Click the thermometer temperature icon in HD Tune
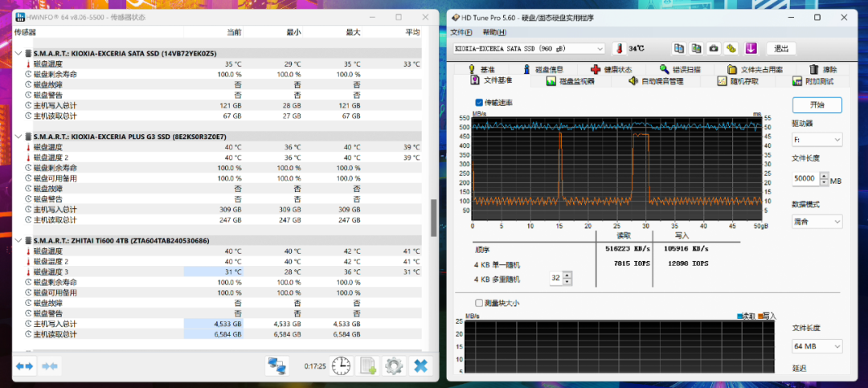The width and height of the screenshot is (868, 388). (618, 49)
